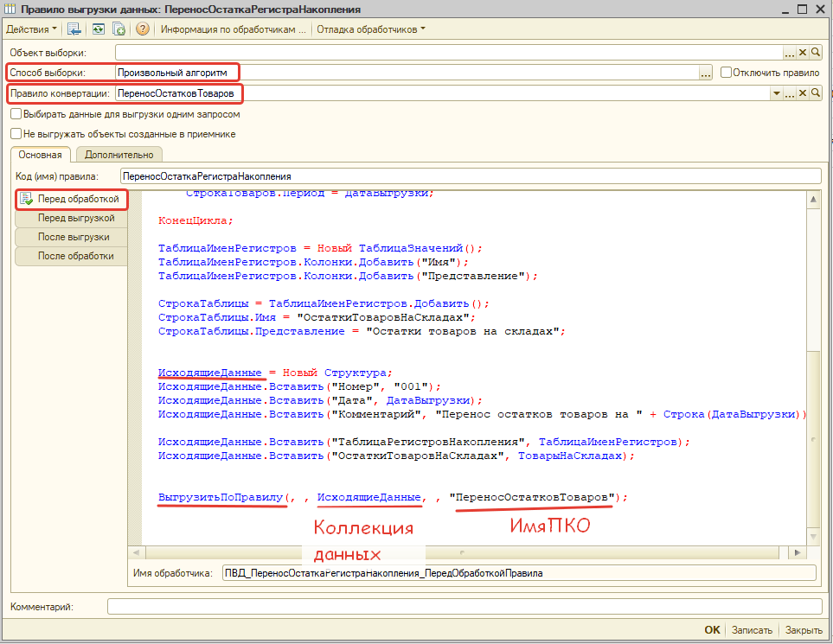
Task: Toggle the Отключить правило checkbox
Action: 726,73
